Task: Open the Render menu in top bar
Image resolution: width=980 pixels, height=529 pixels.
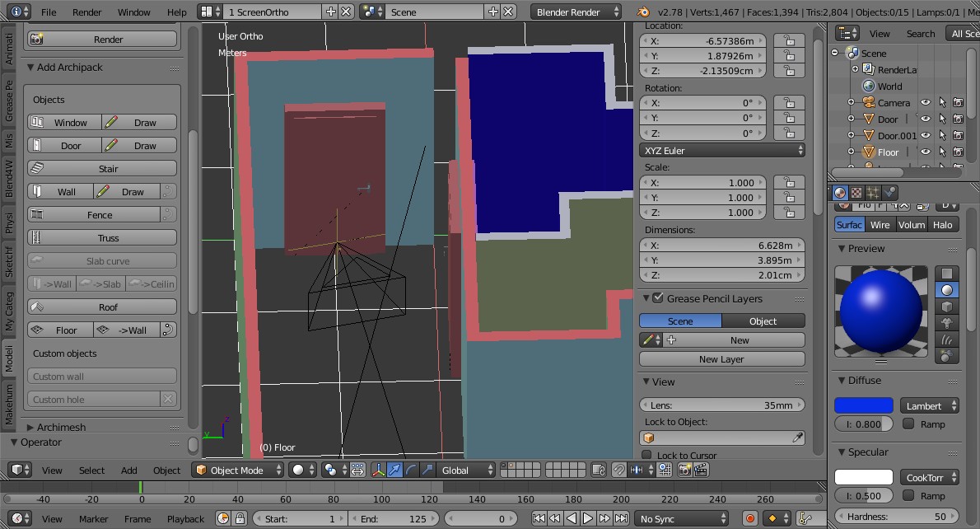Action: tap(86, 12)
